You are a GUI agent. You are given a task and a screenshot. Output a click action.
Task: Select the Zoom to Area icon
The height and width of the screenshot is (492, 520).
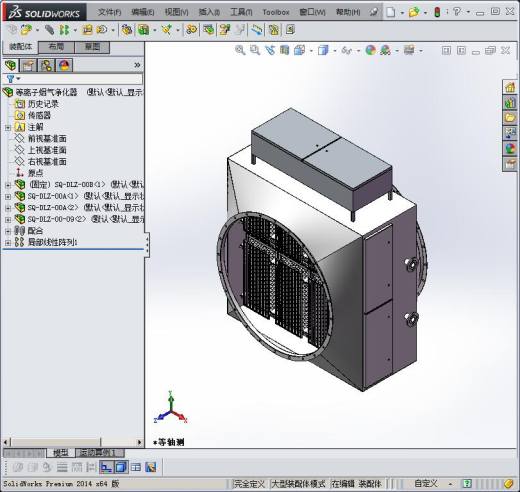[x=255, y=50]
